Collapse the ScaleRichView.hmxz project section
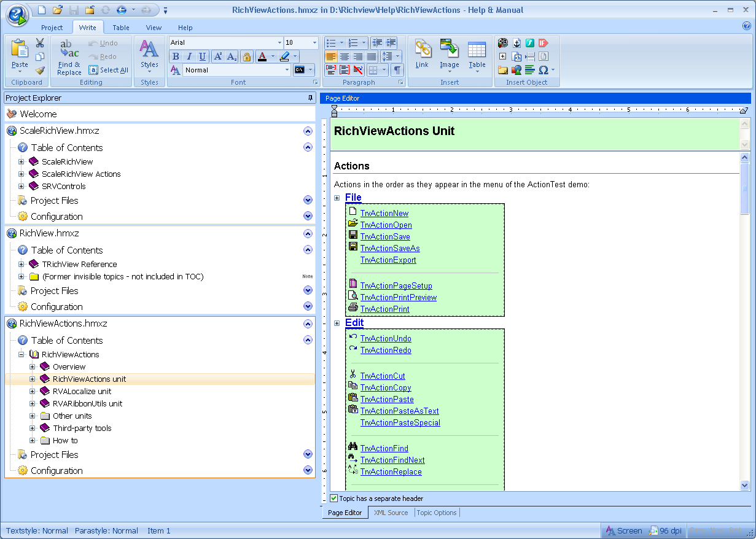 coord(308,131)
